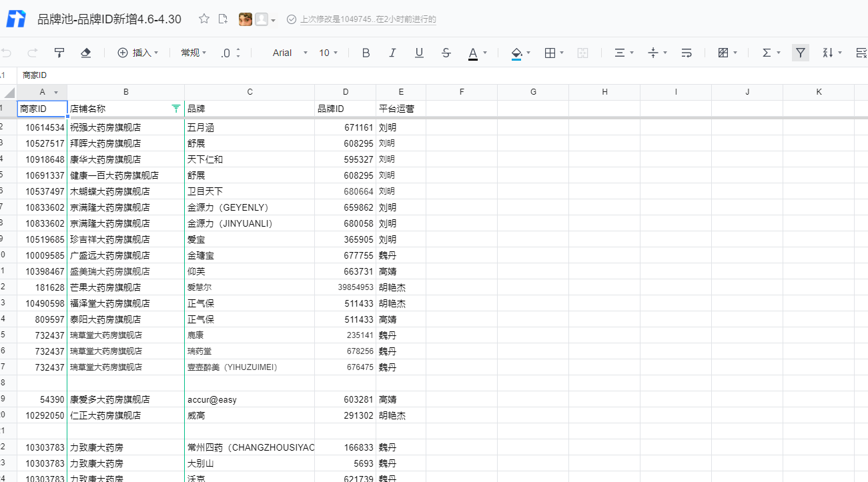The image size is (868, 482).
Task: Open the 常规 number format dropdown
Action: [193, 53]
